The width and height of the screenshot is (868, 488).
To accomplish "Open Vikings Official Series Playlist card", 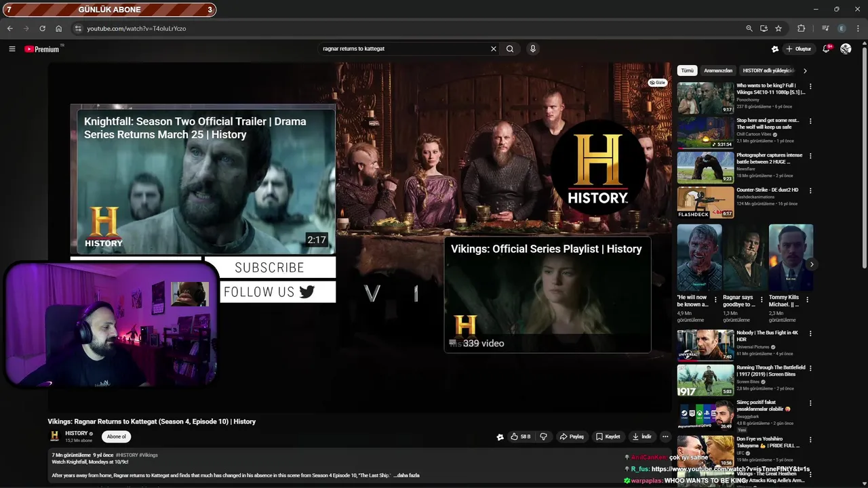I will (547, 294).
